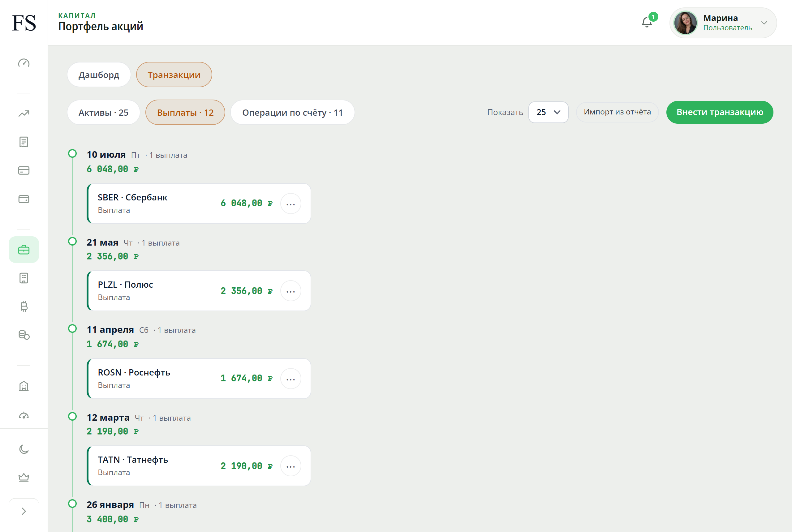Open the crown premium sidebar icon
This screenshot has width=792, height=532.
(24, 477)
